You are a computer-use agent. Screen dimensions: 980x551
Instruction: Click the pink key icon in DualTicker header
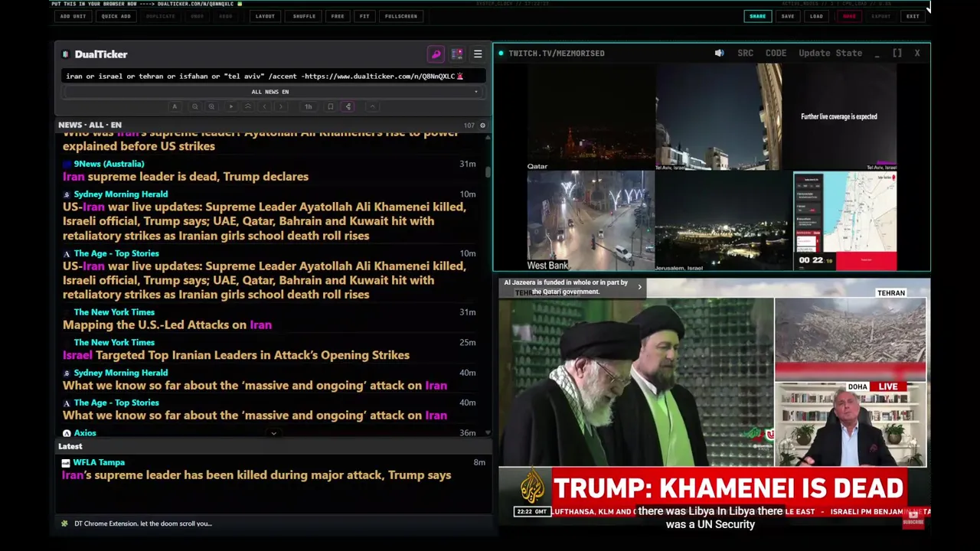(x=436, y=54)
